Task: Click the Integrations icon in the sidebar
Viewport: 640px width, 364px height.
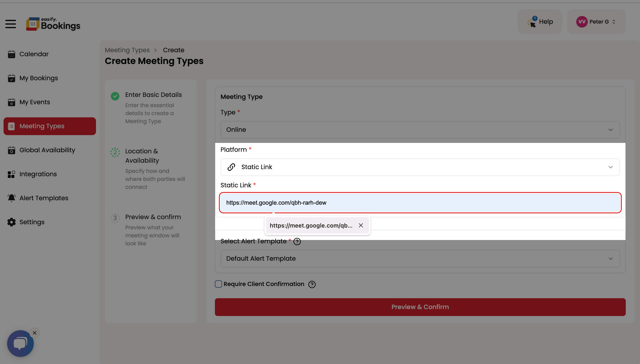Action: [x=11, y=174]
